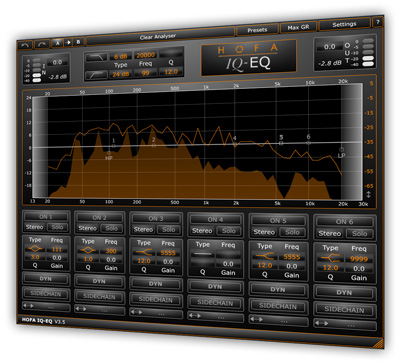The width and height of the screenshot is (400, 363).
Task: Open help with the question mark button
Action: tap(377, 22)
